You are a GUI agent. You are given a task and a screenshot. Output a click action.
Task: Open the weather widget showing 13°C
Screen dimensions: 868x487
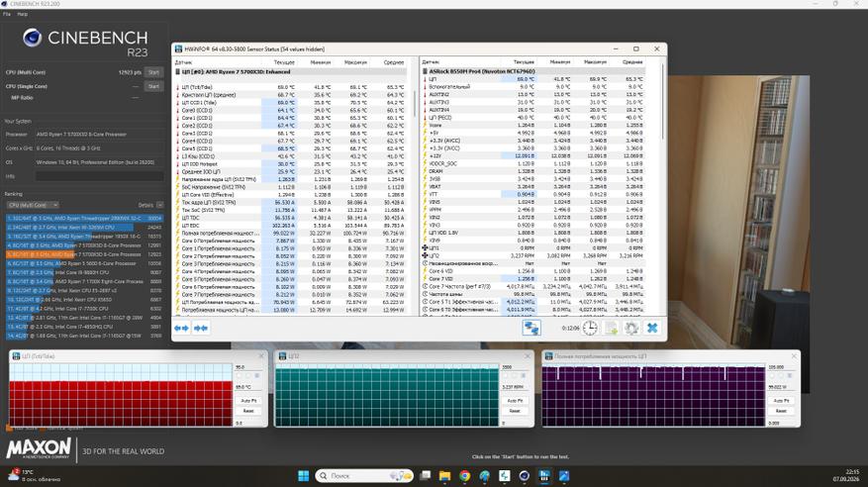tap(35, 476)
